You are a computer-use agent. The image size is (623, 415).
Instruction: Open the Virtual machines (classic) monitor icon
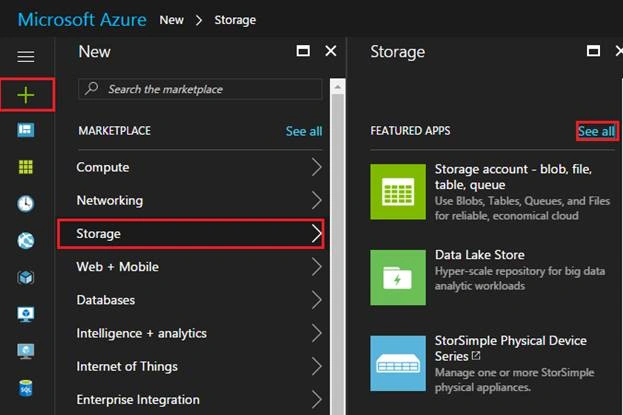point(26,314)
